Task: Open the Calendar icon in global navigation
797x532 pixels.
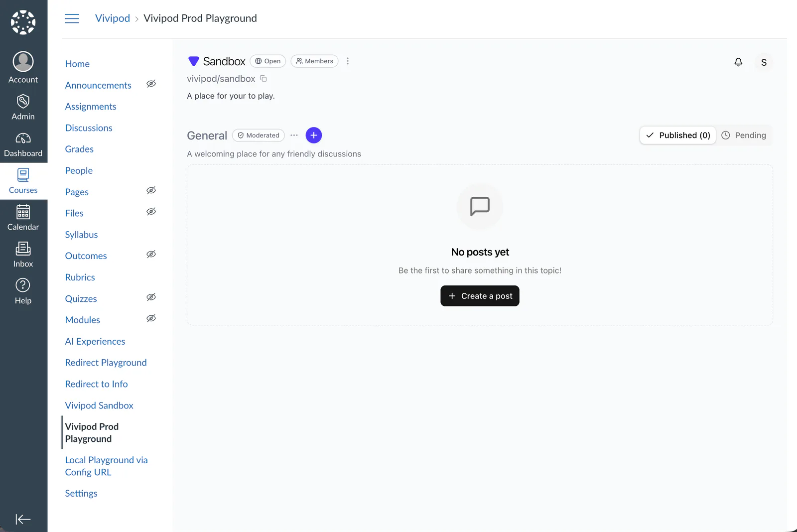Action: click(x=23, y=212)
